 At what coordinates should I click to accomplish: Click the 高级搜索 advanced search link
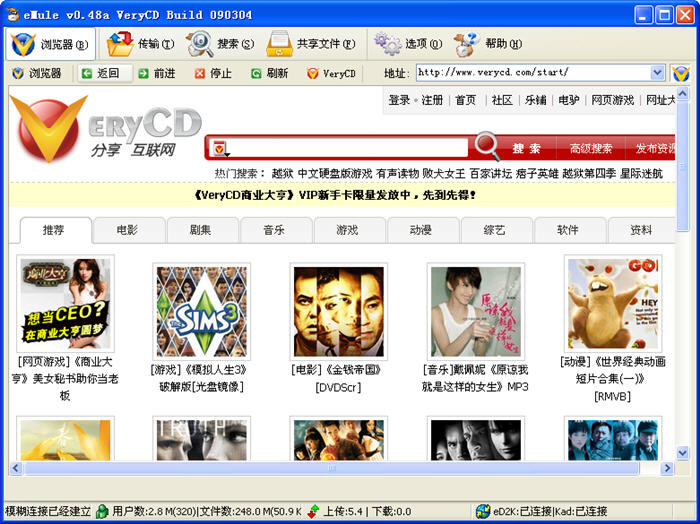(590, 148)
